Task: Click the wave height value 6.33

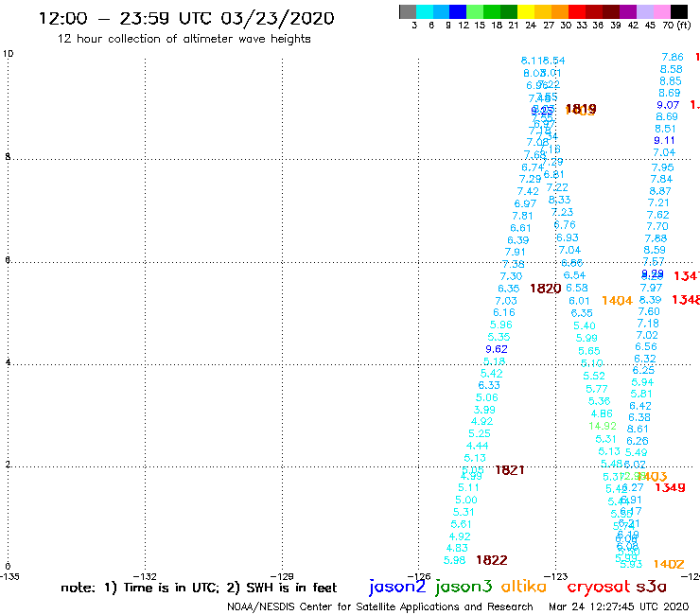Action: pyautogui.click(x=489, y=385)
